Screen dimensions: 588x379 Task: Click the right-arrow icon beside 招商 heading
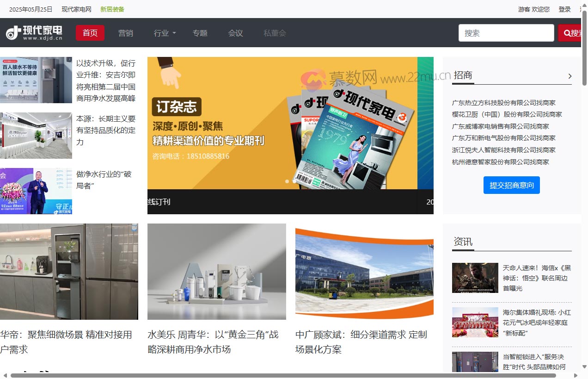(570, 76)
